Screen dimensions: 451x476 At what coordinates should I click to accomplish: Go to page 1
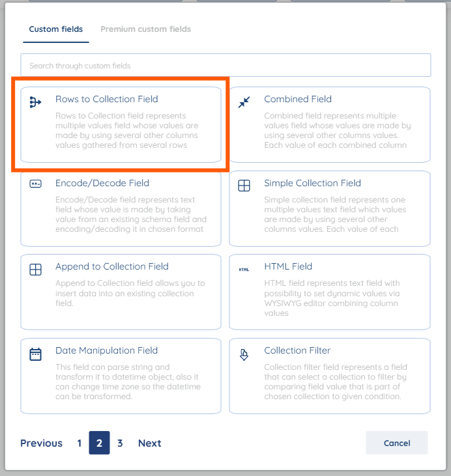pyautogui.click(x=80, y=443)
